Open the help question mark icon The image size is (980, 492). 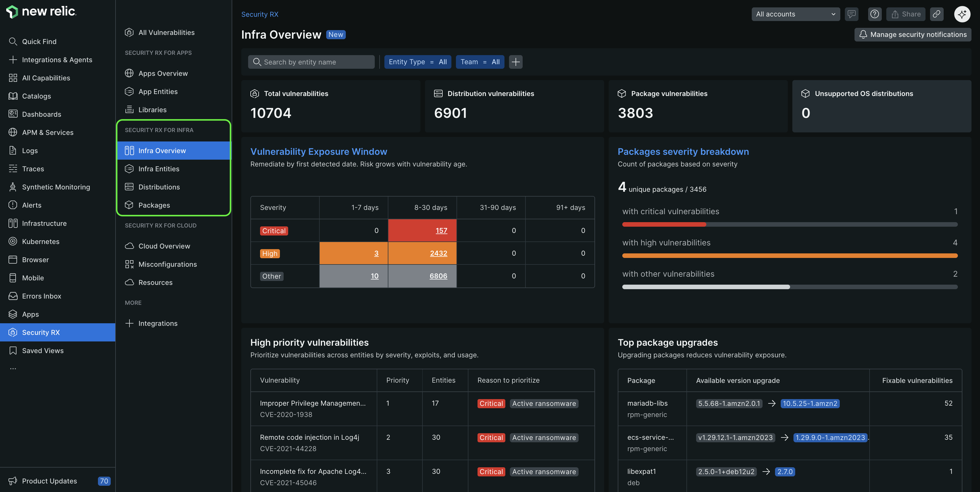[x=875, y=14]
